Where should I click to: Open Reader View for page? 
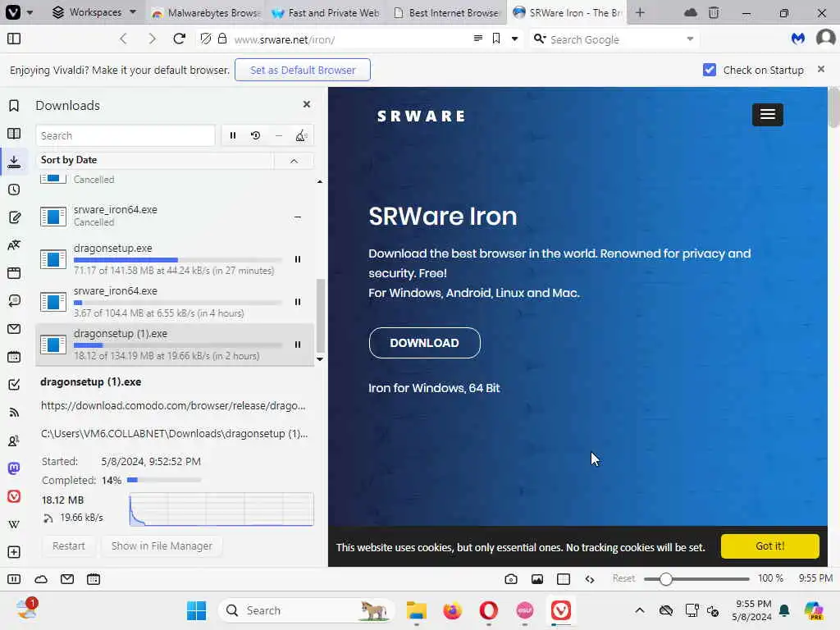pyautogui.click(x=478, y=38)
